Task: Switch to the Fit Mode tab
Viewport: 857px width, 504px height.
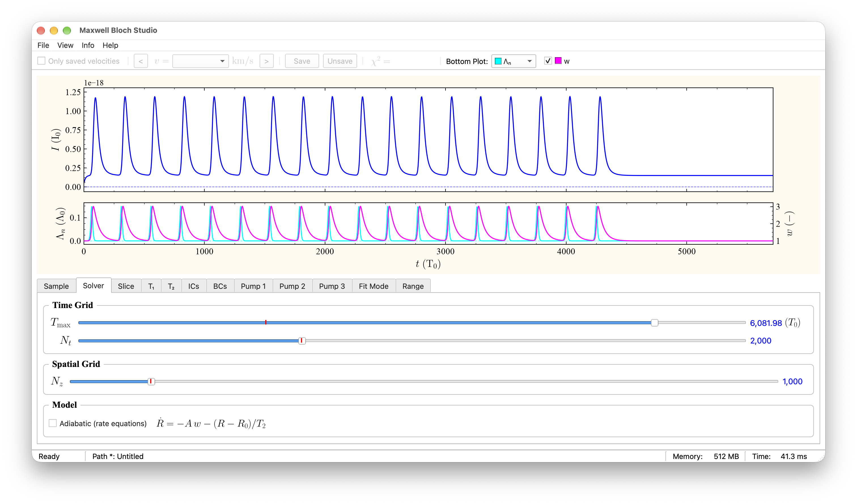Action: tap(374, 286)
